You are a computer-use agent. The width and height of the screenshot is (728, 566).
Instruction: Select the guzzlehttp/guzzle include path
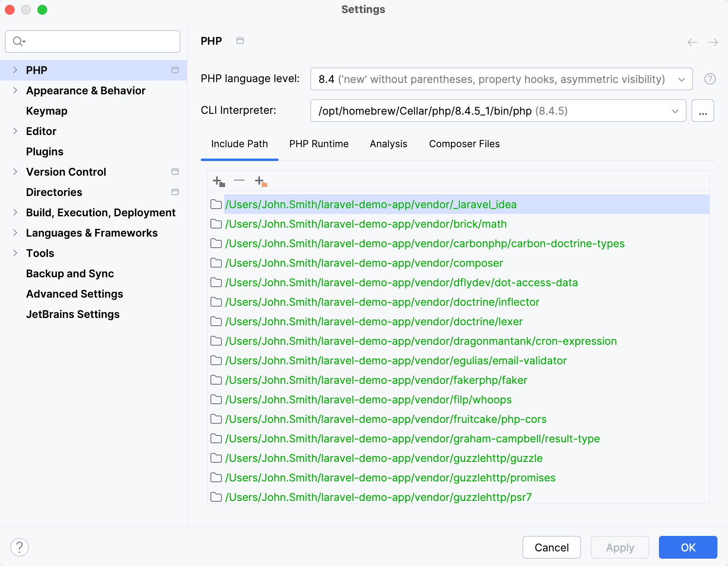pyautogui.click(x=383, y=458)
